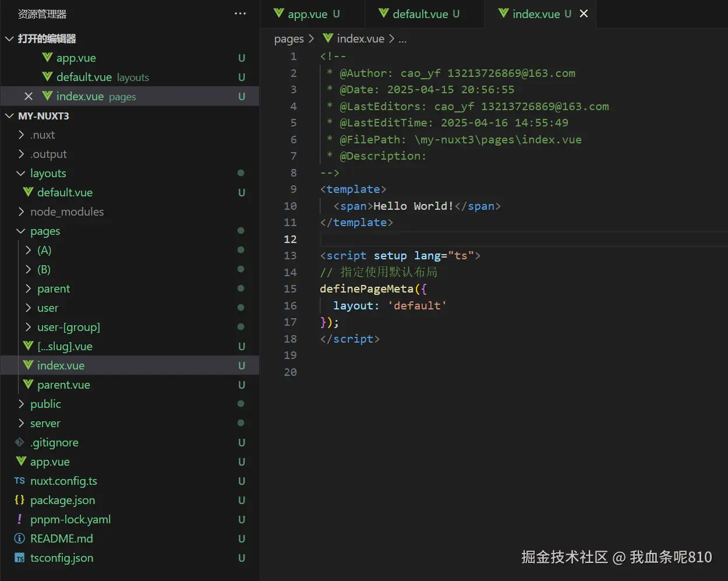Click the pages breadcrumb segment

[x=289, y=38]
